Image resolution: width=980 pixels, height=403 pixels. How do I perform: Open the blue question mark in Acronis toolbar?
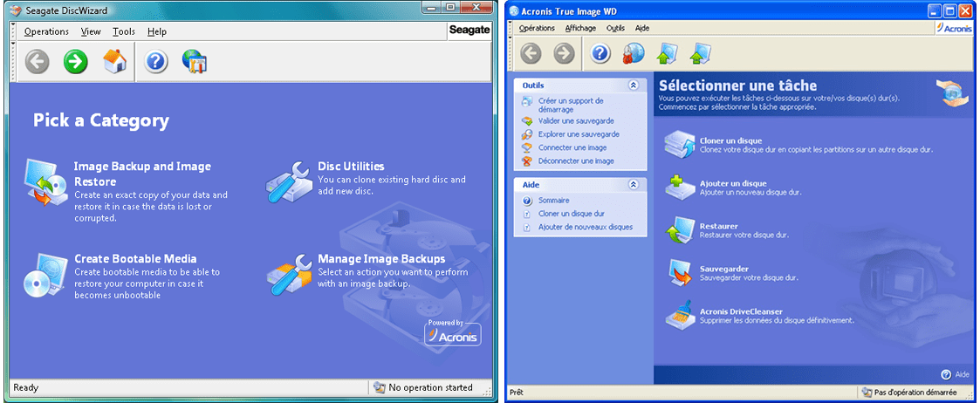[x=600, y=54]
